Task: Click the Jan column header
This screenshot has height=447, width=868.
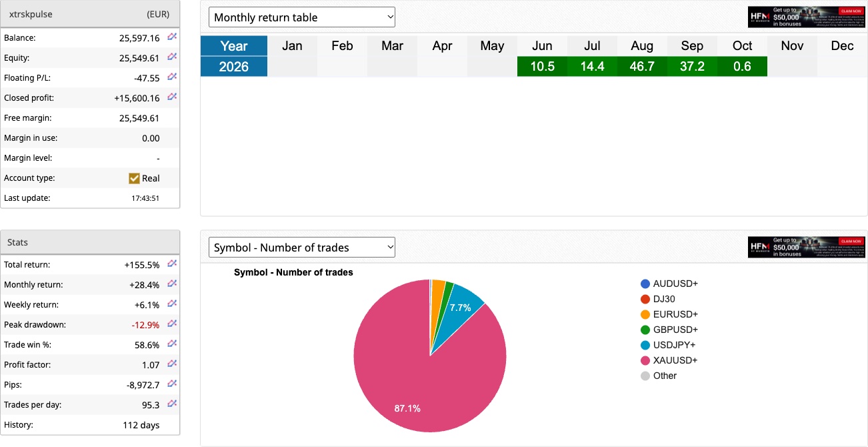Action: click(x=292, y=46)
